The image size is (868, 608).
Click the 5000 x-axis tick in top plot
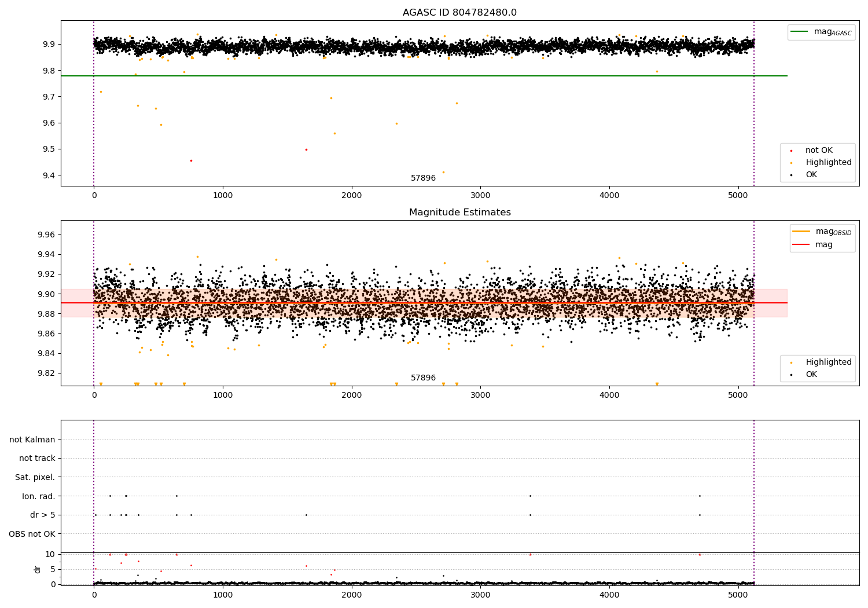coord(738,196)
